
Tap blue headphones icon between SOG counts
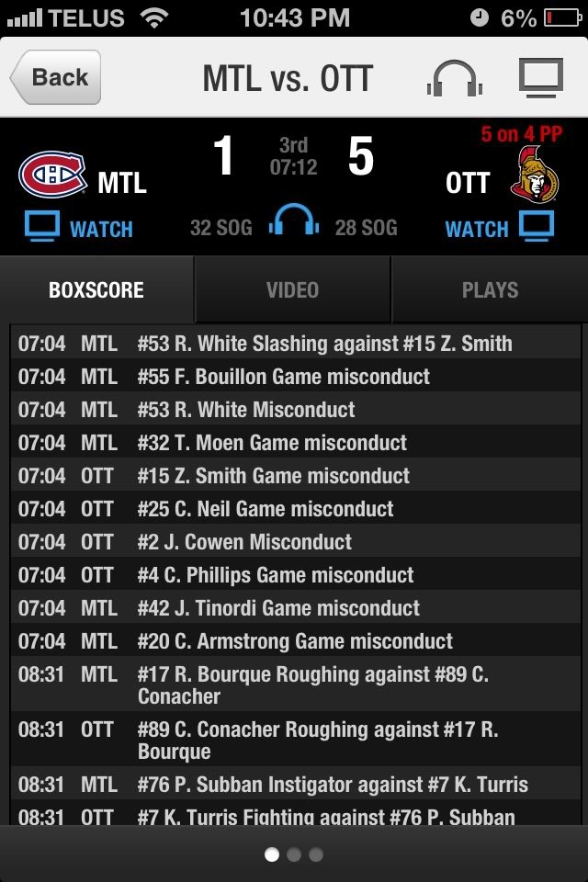pyautogui.click(x=294, y=220)
